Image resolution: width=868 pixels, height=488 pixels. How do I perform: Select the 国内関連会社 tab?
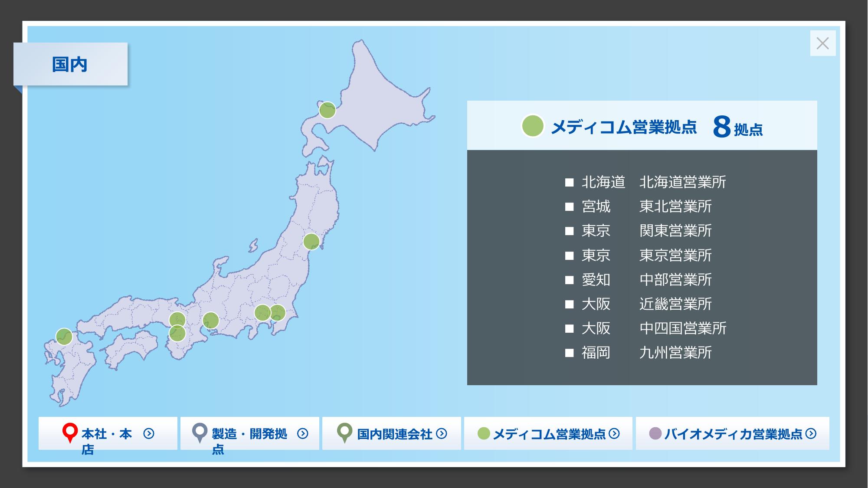tap(391, 433)
